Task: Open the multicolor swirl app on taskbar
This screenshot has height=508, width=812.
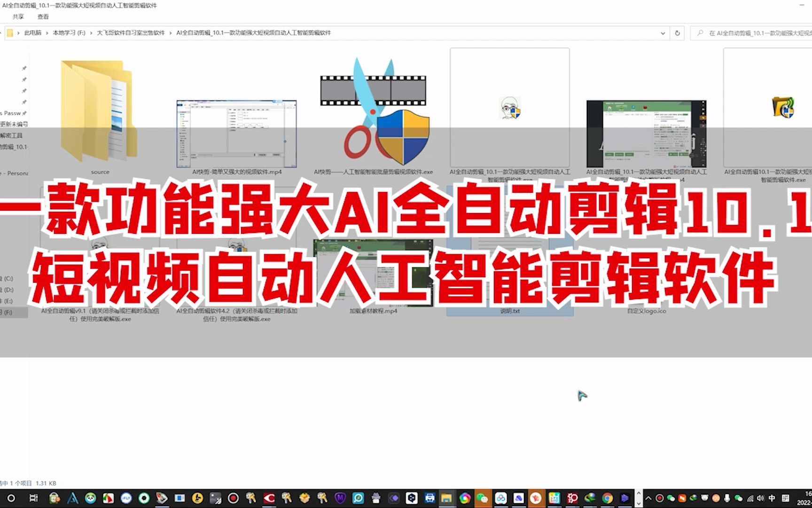Action: pos(465,498)
